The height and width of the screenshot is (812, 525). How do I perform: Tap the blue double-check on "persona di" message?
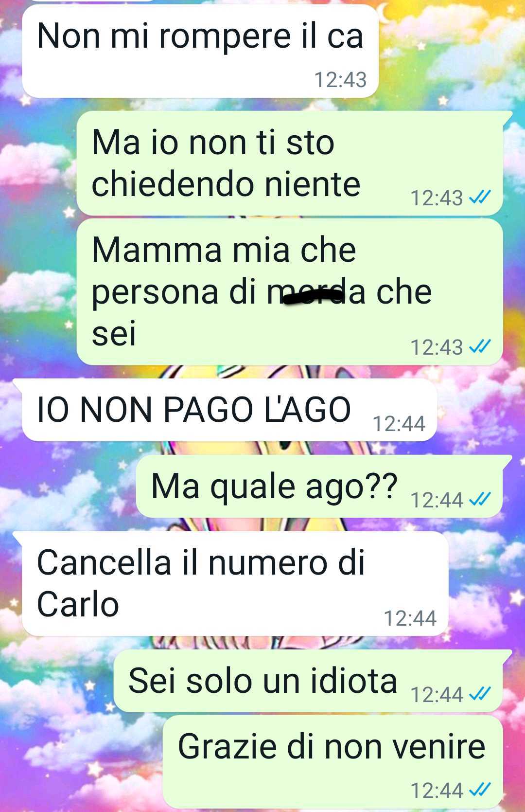click(479, 346)
